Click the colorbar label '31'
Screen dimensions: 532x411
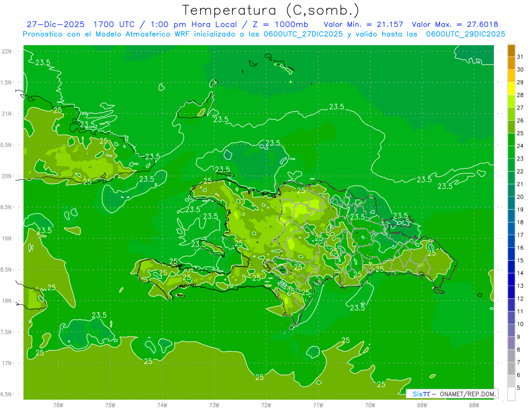pos(520,57)
